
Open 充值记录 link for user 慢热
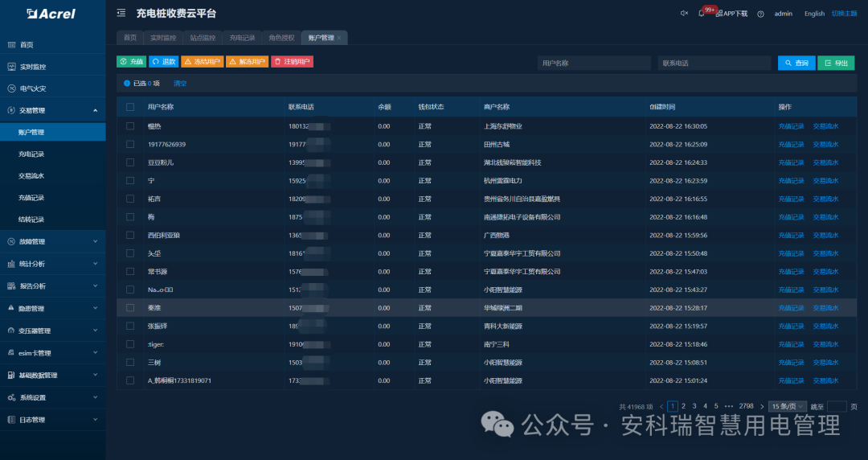pyautogui.click(x=791, y=126)
